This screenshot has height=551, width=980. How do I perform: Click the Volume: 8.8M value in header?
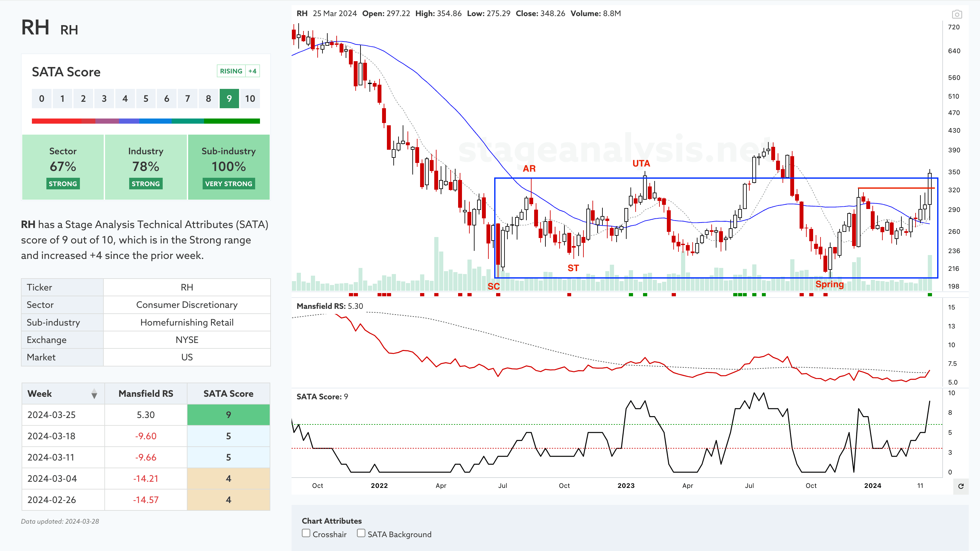595,14
